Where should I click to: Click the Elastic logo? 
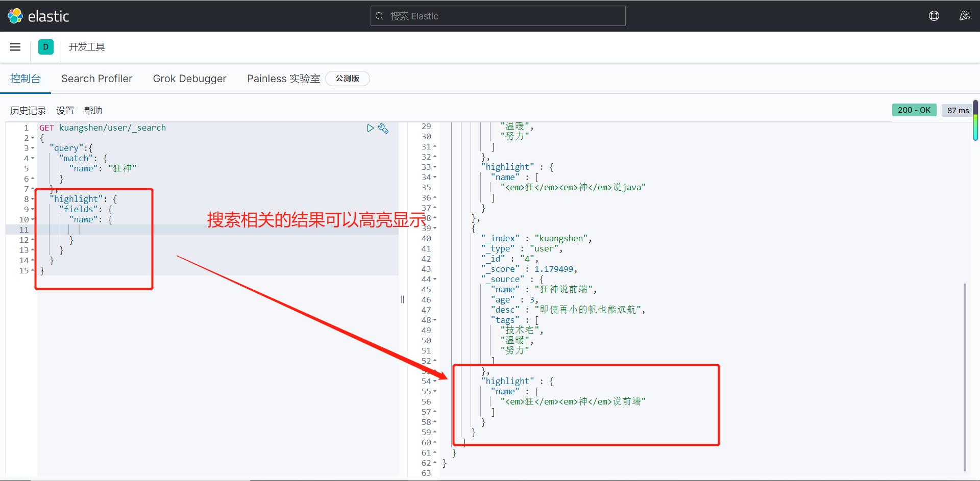[x=38, y=16]
